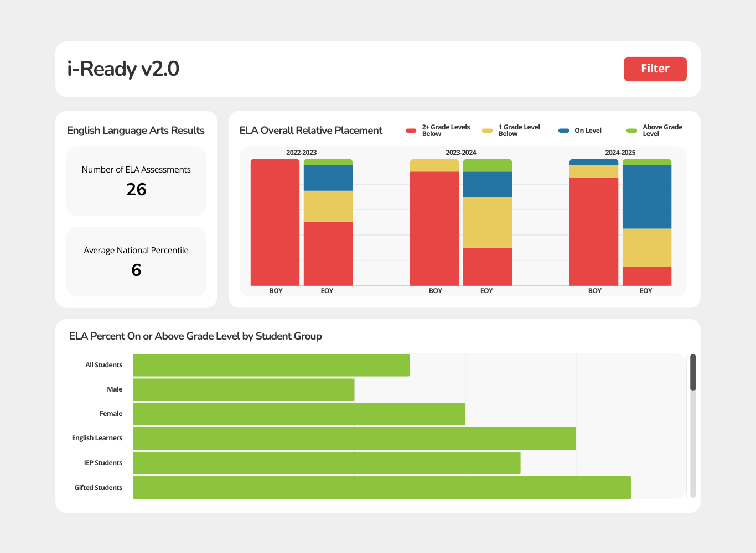Screen dimensions: 756x553
Task: Click the English Language Arts Results heading
Action: [136, 131]
